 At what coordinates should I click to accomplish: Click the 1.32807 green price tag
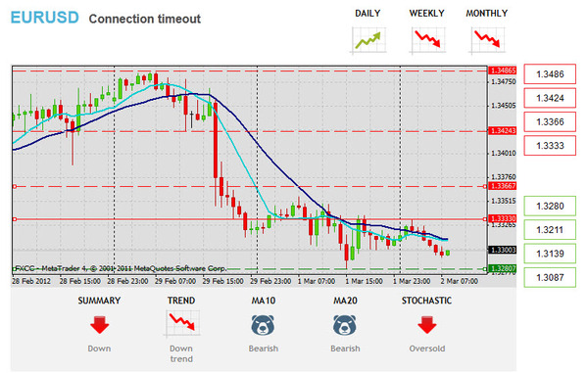pyautogui.click(x=503, y=268)
